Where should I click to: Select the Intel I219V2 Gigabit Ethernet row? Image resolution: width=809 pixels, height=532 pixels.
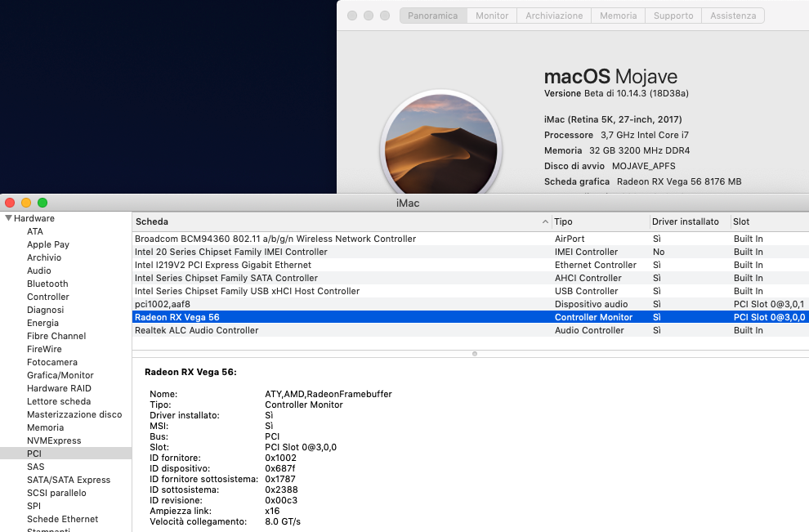pos(471,265)
